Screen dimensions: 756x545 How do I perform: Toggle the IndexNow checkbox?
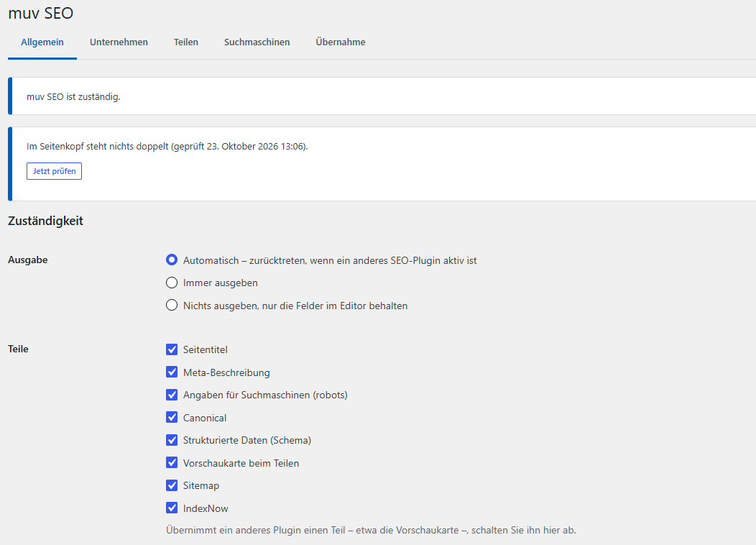(x=172, y=508)
